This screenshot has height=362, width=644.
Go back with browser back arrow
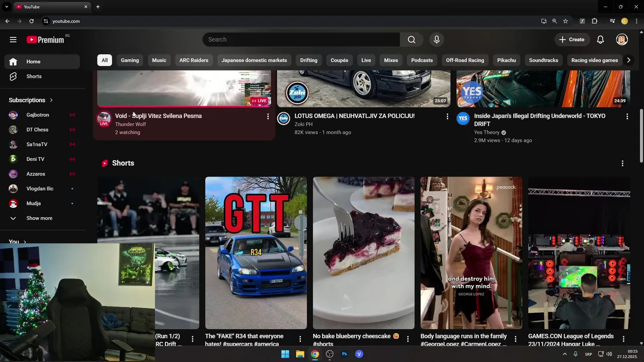click(7, 21)
